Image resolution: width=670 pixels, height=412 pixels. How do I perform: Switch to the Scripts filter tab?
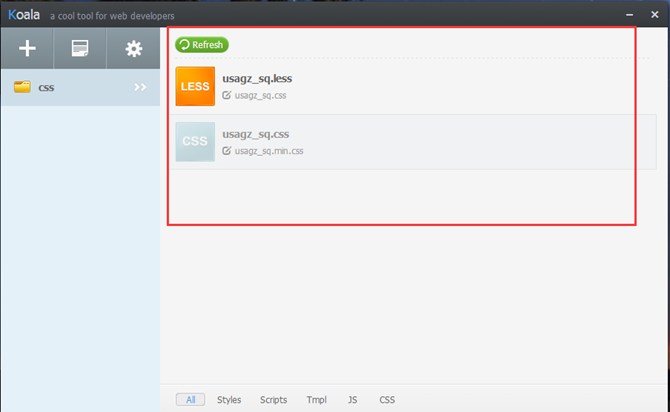(273, 400)
